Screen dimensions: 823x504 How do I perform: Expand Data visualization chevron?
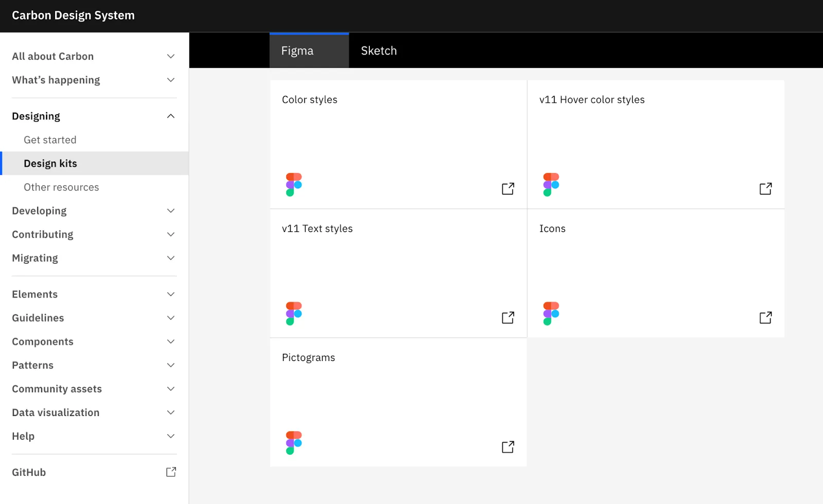[171, 412]
